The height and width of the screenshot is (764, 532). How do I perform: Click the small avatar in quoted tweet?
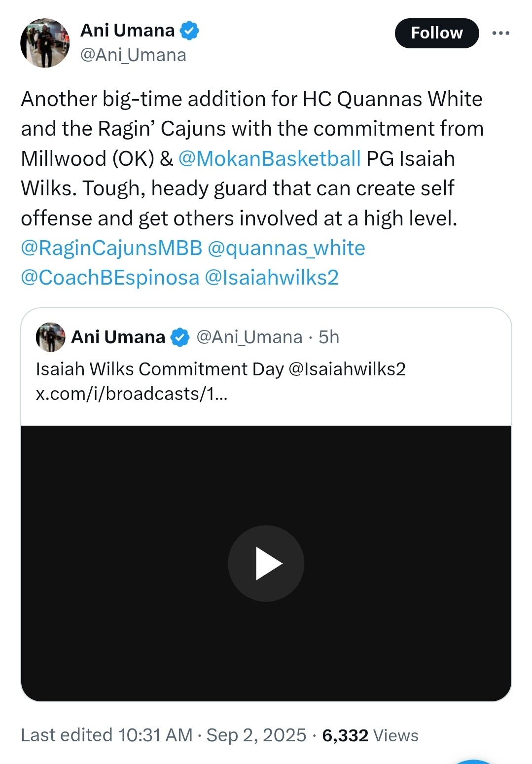pos(50,337)
